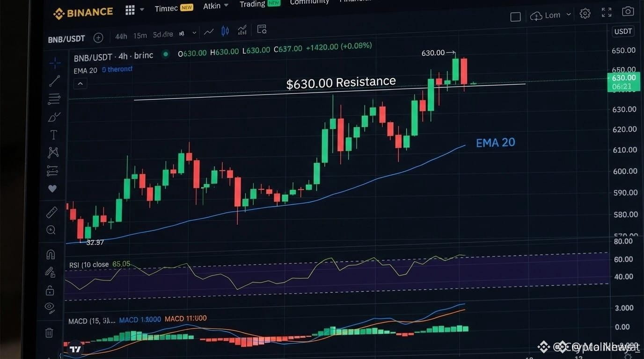Click the 600.00 price axis label
This screenshot has width=644, height=359.
(x=625, y=171)
